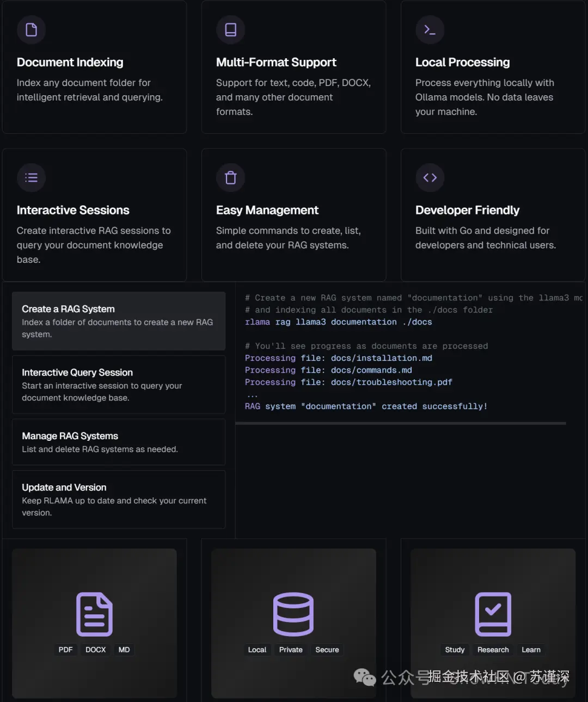Click the PDF format tag
588x702 pixels.
coord(65,650)
